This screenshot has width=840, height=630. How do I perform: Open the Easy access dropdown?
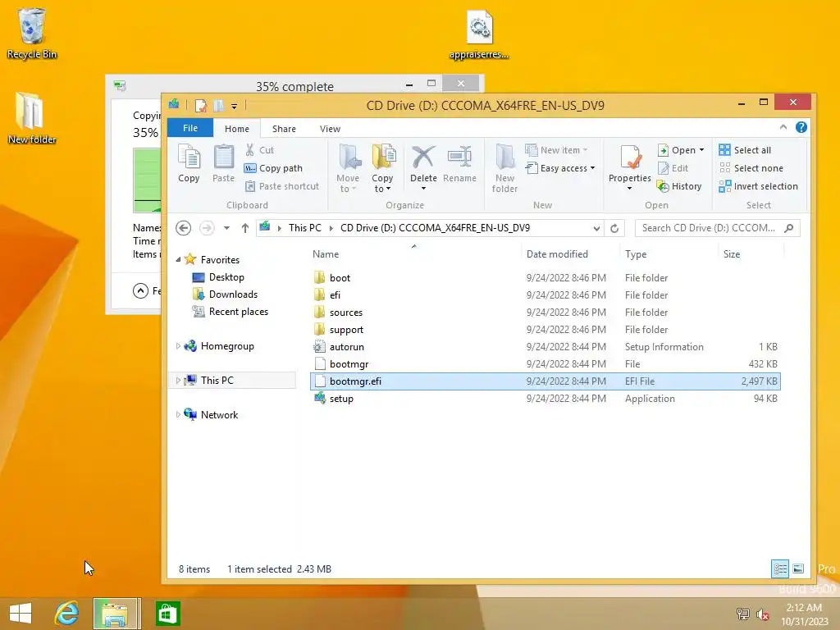coord(560,168)
